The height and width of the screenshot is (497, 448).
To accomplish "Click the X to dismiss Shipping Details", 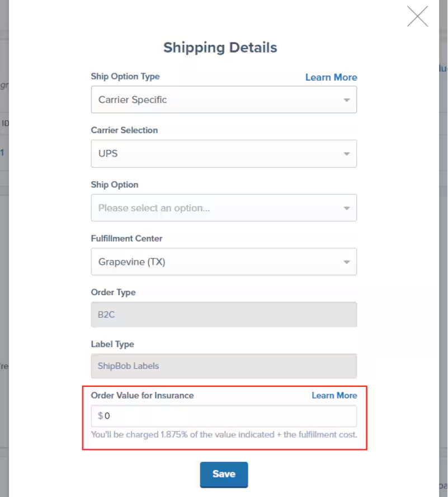I will point(417,17).
